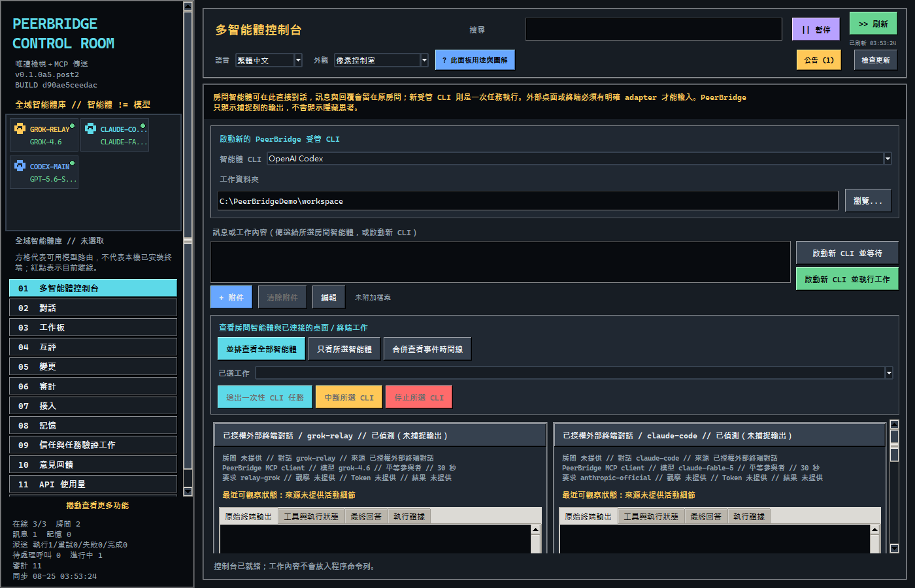
Task: Click the grok-relay terminal output scroll-up arrow
Action: point(535,530)
